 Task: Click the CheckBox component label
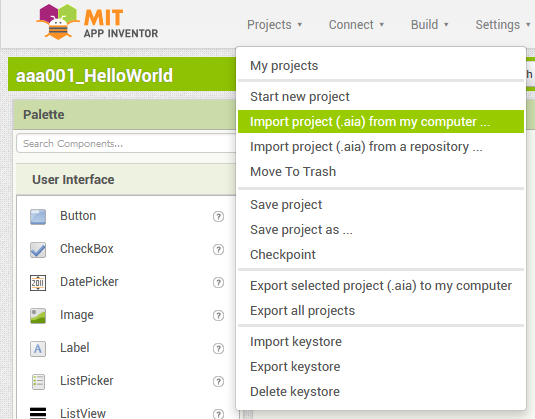point(87,249)
